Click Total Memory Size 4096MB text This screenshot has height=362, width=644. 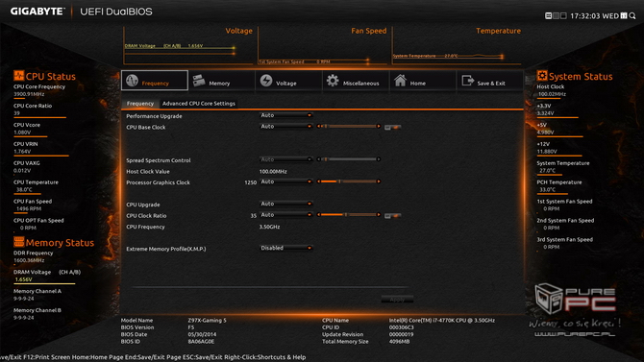click(x=399, y=342)
